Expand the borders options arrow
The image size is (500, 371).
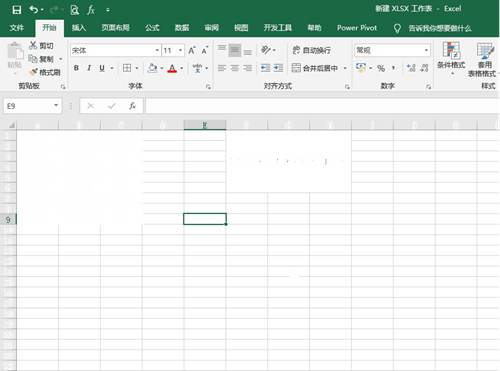click(x=137, y=68)
